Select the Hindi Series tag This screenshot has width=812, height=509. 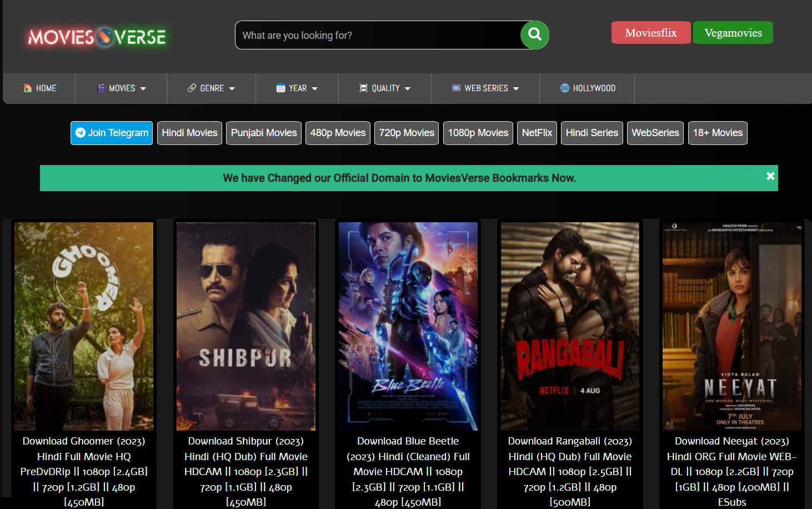tap(592, 133)
